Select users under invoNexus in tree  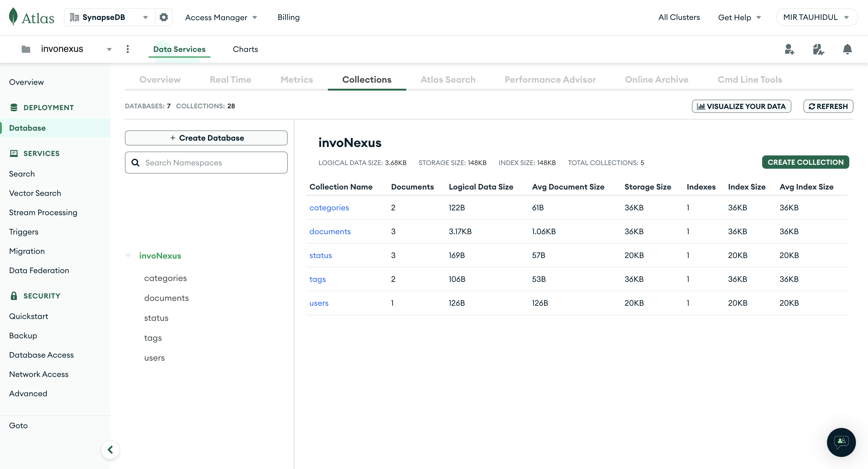tap(154, 357)
